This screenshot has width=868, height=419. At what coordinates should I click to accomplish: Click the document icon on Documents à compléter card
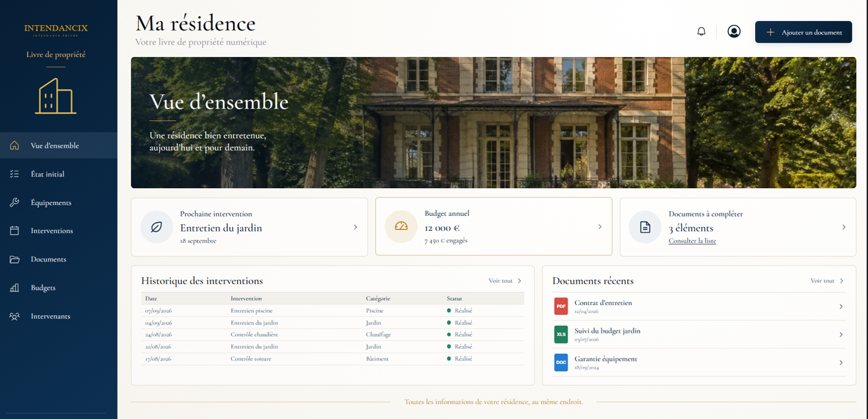pyautogui.click(x=645, y=227)
